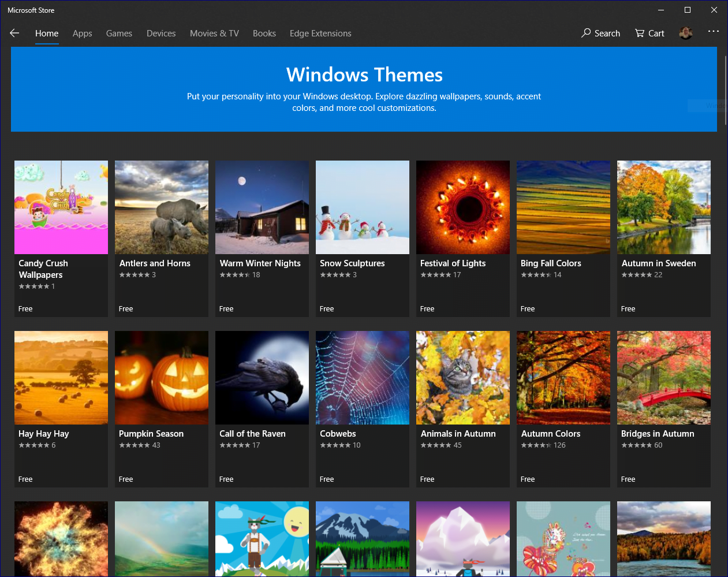Switch to the Apps section
The width and height of the screenshot is (728, 577).
point(82,33)
